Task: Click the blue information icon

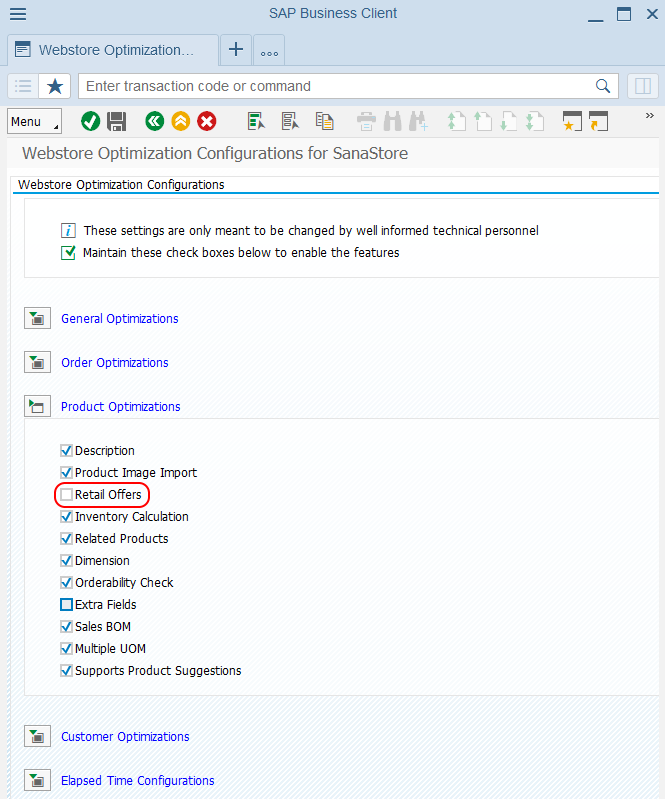Action: [x=68, y=230]
